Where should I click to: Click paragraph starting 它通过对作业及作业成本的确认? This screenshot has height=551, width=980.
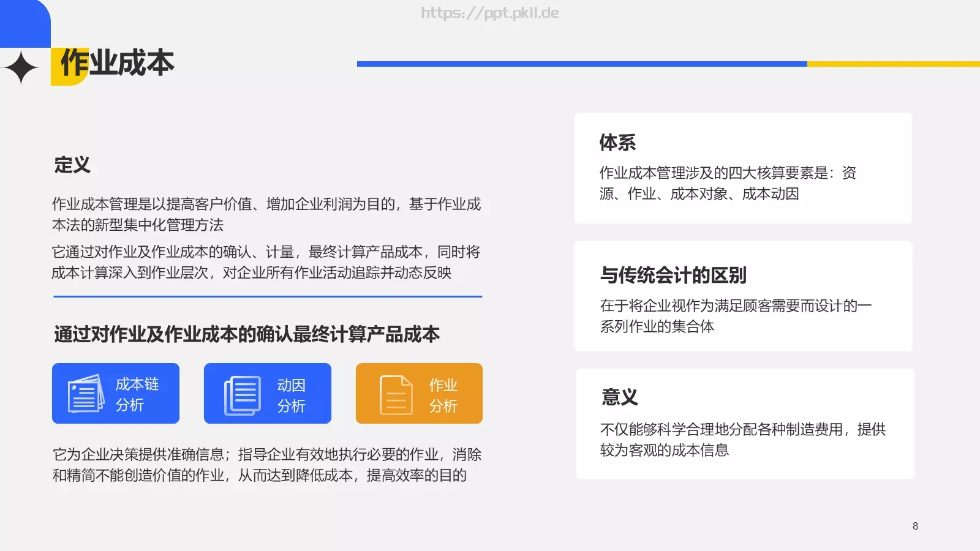pos(266,262)
